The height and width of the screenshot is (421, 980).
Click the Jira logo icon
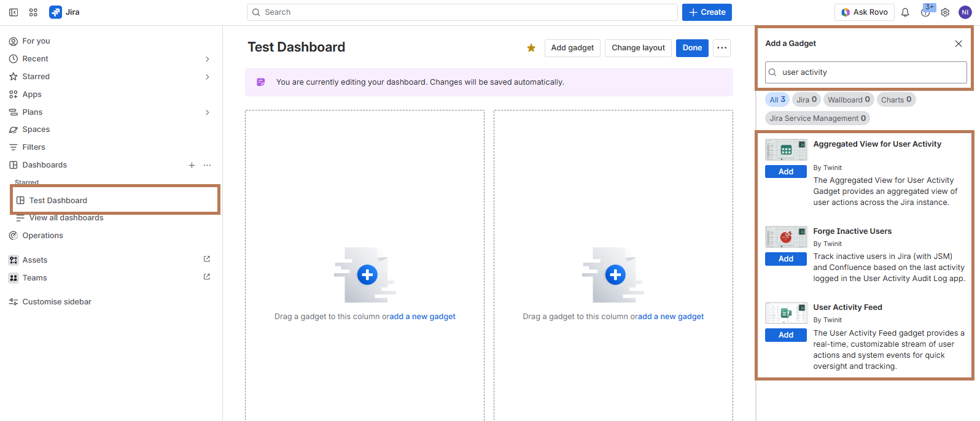pos(56,12)
